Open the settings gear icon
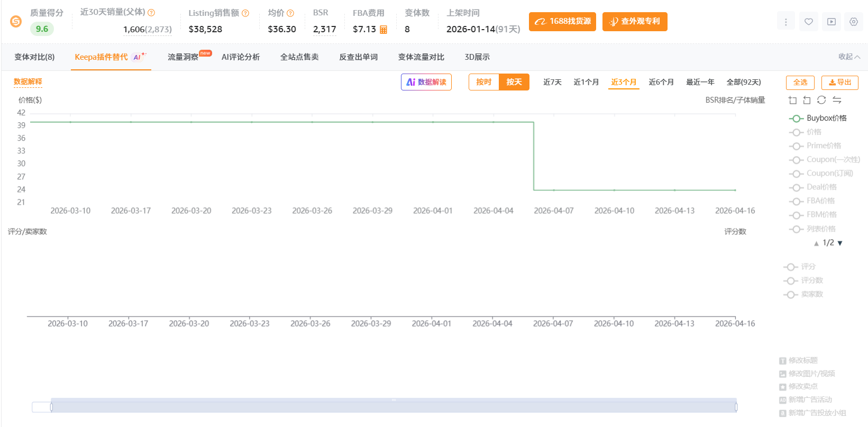Screen dimensions: 868x427 [x=853, y=22]
